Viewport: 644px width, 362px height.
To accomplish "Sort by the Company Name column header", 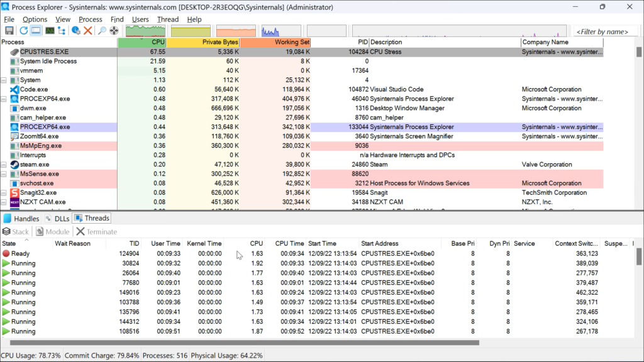I will point(562,42).
